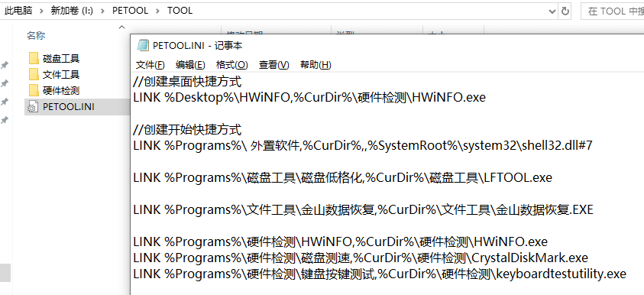The height and width of the screenshot is (295, 644).
Task: Click the 新加卷 (I:) breadcrumb
Action: pyautogui.click(x=72, y=11)
